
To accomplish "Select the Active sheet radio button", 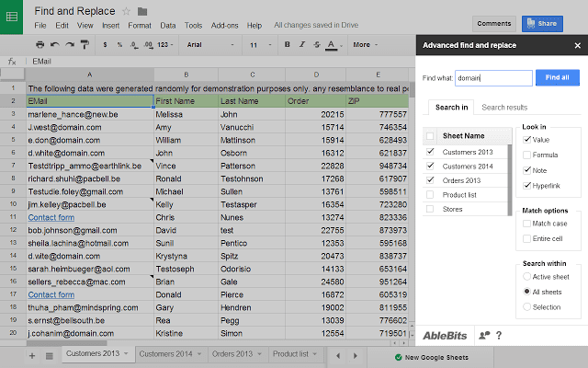I will pyautogui.click(x=526, y=276).
